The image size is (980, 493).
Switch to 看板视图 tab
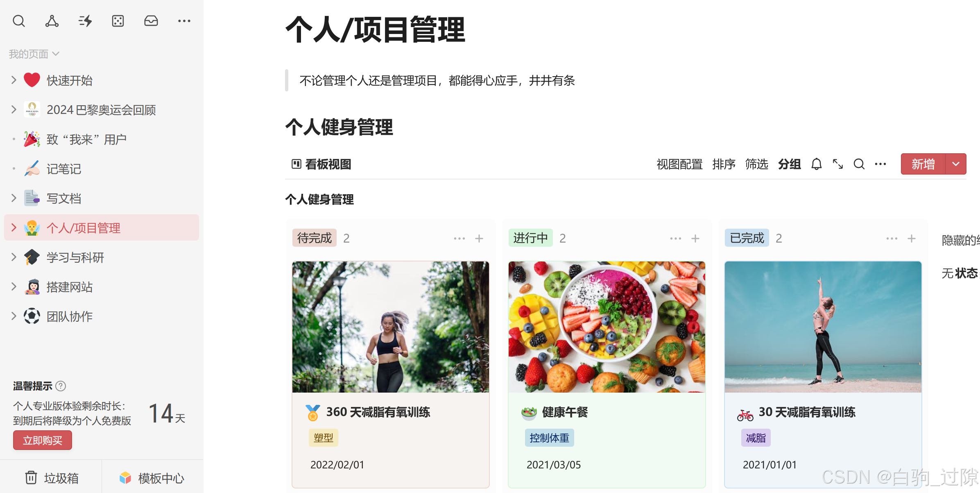[x=321, y=164]
